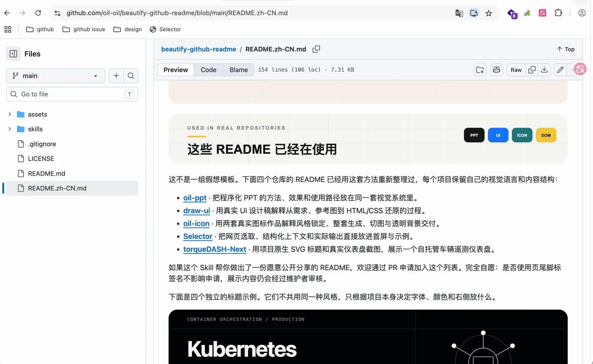Open the main branch dropdown
The image size is (593, 364).
[56, 76]
